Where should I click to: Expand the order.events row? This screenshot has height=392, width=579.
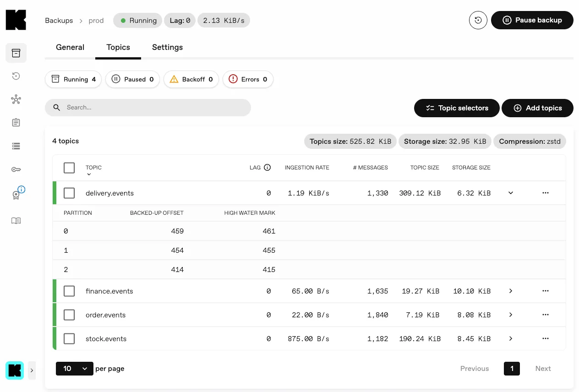point(511,315)
